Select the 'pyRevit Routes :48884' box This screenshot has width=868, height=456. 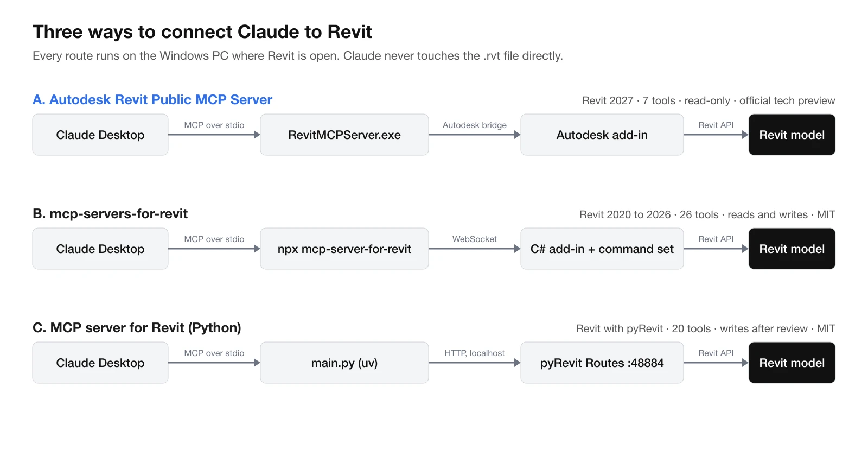click(602, 363)
